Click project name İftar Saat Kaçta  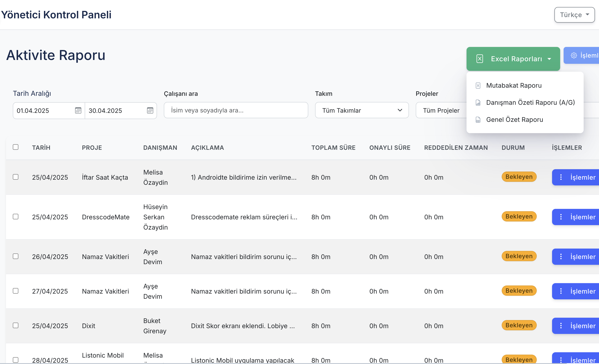(105, 177)
